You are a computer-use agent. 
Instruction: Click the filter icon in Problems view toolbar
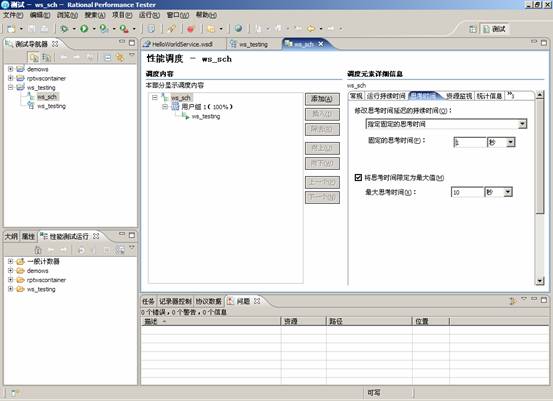pos(512,301)
